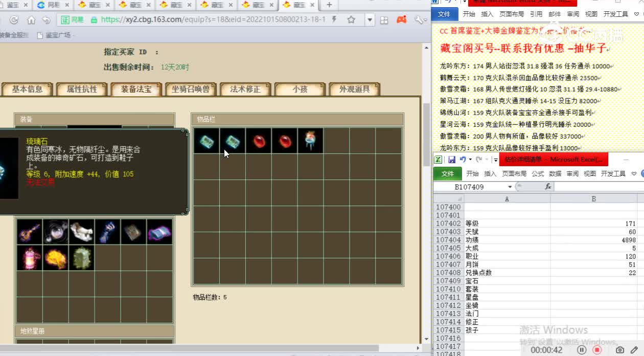Select the bubble orb treasure icon
Image resolution: width=644 pixels, height=356 pixels.
point(56,232)
